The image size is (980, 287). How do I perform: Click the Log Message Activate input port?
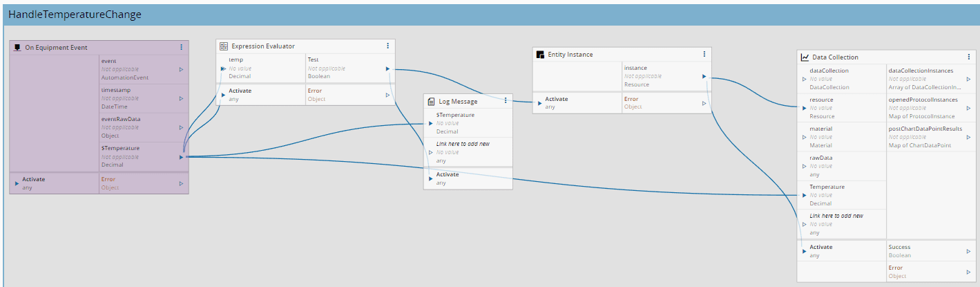click(x=432, y=178)
